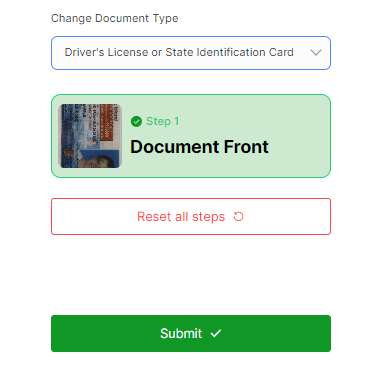
Task: Click the completed step status check circle
Action: pyautogui.click(x=136, y=122)
